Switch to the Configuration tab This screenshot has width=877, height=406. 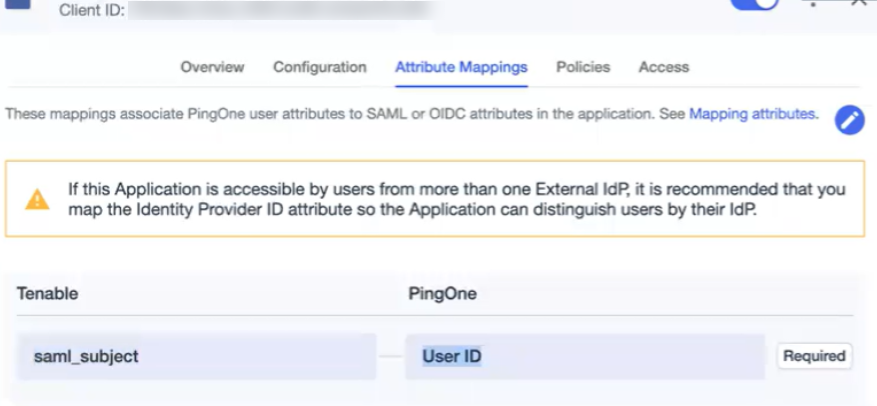[320, 67]
